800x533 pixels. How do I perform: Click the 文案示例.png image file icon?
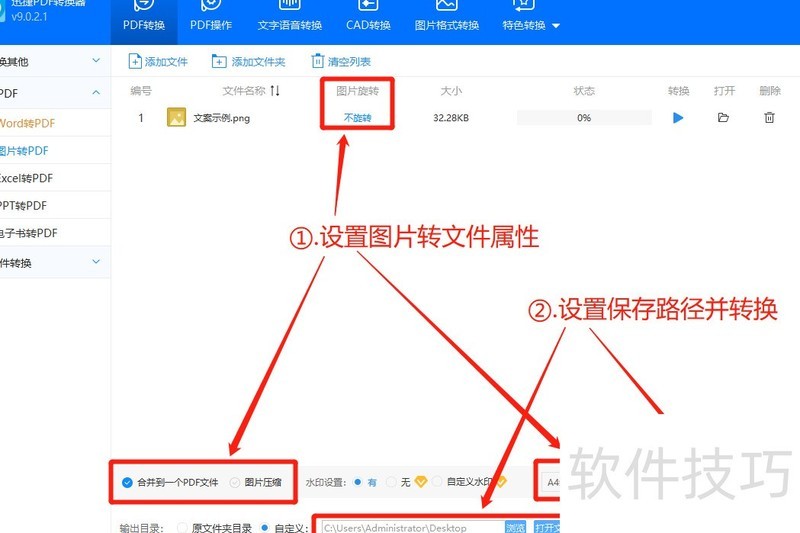[177, 117]
